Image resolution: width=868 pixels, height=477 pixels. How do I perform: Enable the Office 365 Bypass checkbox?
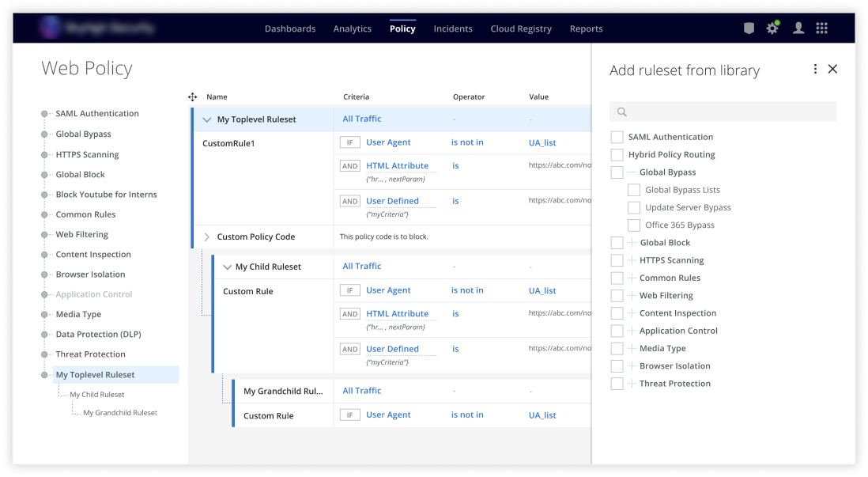pyautogui.click(x=633, y=225)
